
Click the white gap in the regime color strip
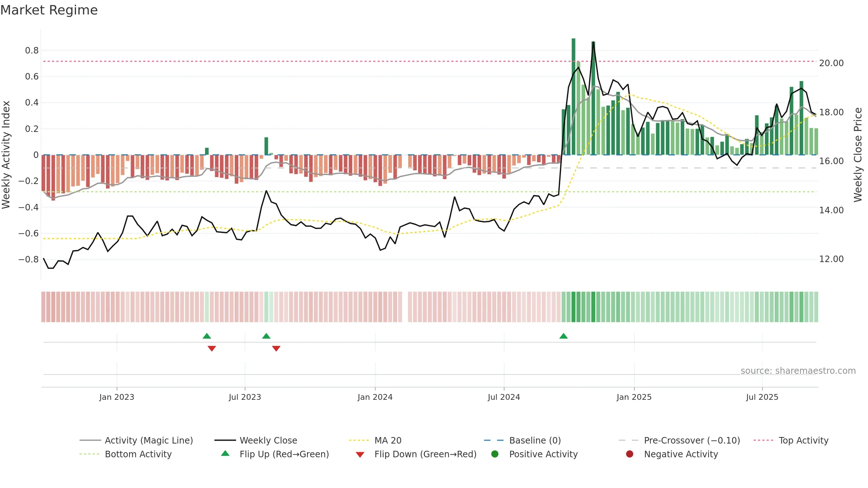(405, 307)
